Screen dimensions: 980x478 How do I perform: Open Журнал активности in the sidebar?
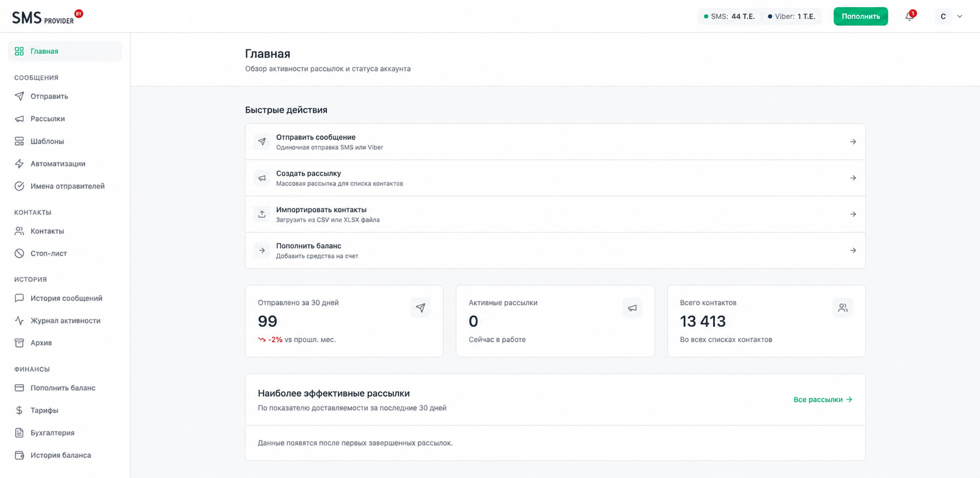tap(65, 320)
